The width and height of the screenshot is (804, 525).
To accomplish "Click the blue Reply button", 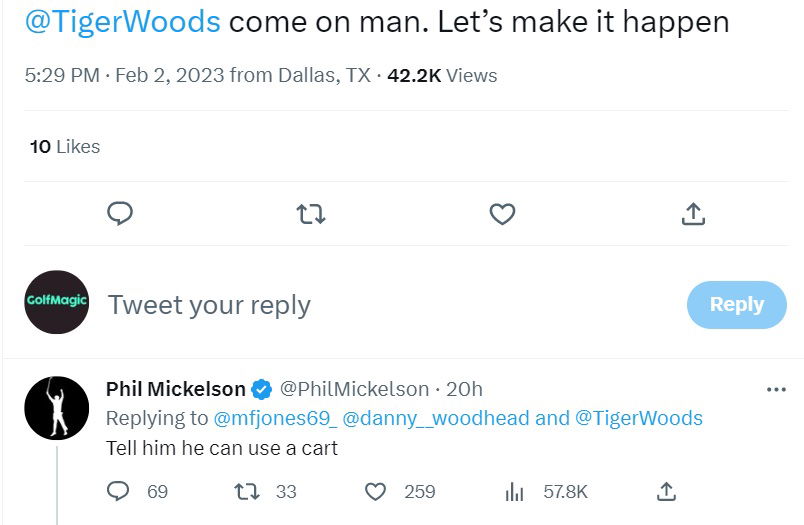I will (x=736, y=305).
